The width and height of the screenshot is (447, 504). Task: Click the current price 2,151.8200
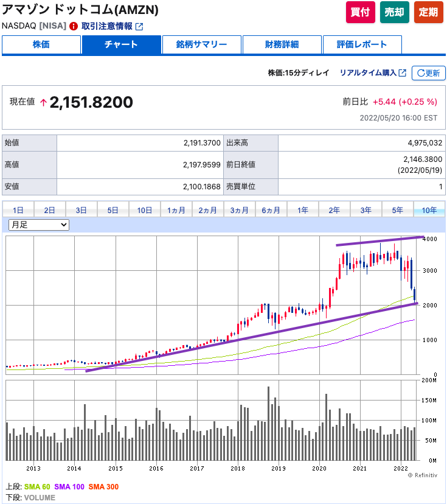pos(91,102)
